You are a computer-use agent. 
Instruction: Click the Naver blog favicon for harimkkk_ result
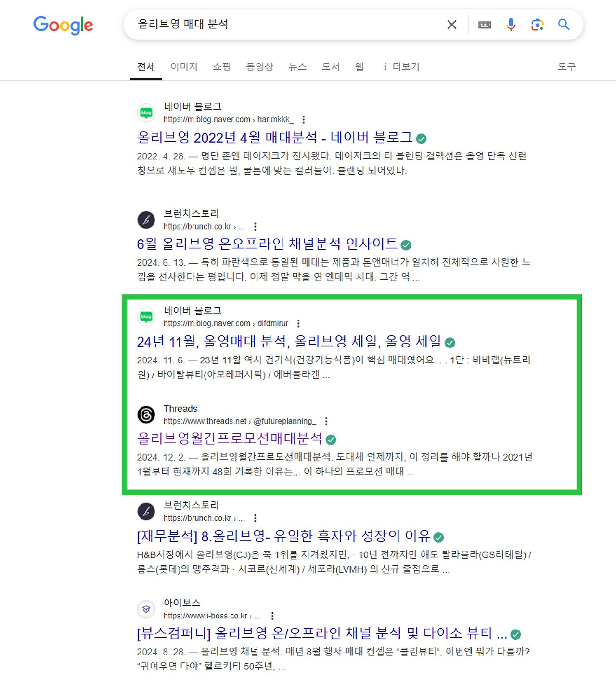pos(146,113)
